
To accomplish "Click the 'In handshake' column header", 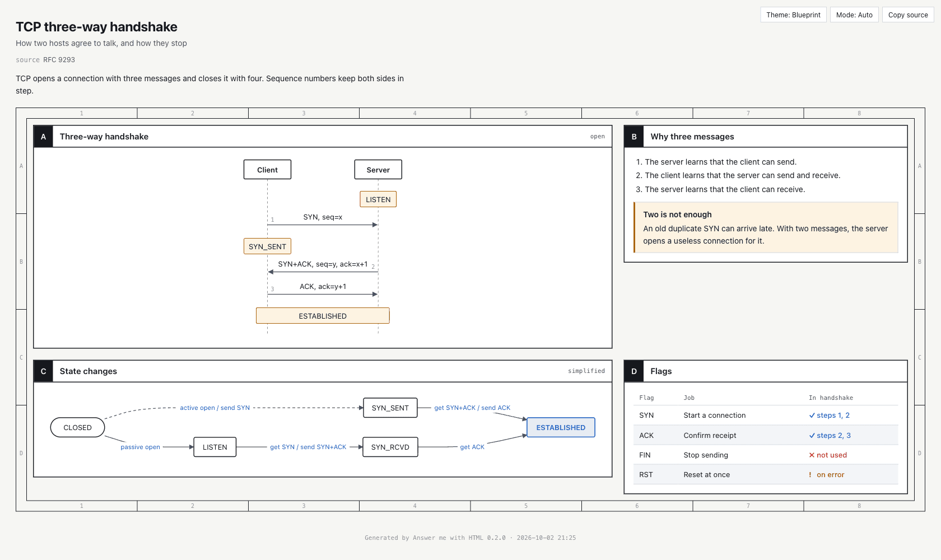I will tap(831, 398).
